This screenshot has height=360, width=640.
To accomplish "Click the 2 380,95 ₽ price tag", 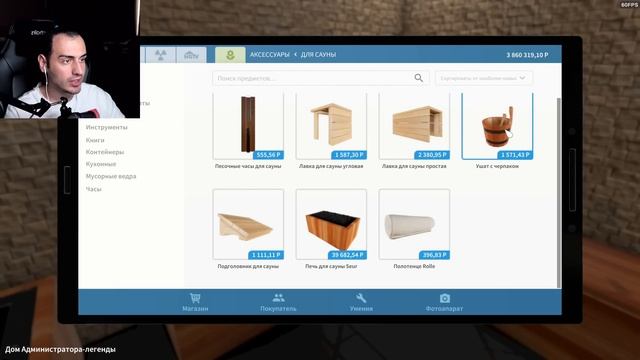I will pyautogui.click(x=432, y=155).
